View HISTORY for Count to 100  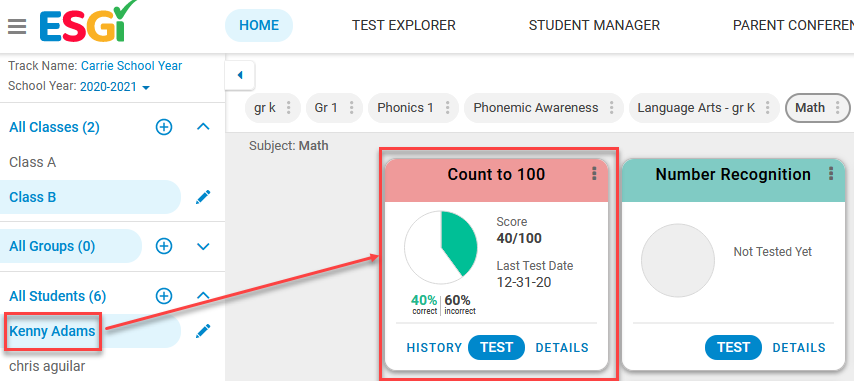pyautogui.click(x=434, y=348)
